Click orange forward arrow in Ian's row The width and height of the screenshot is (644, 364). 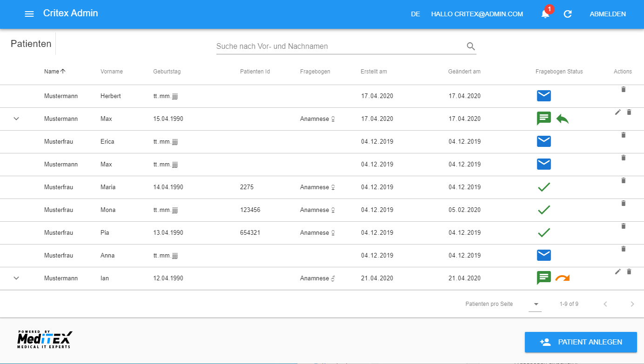[563, 278]
